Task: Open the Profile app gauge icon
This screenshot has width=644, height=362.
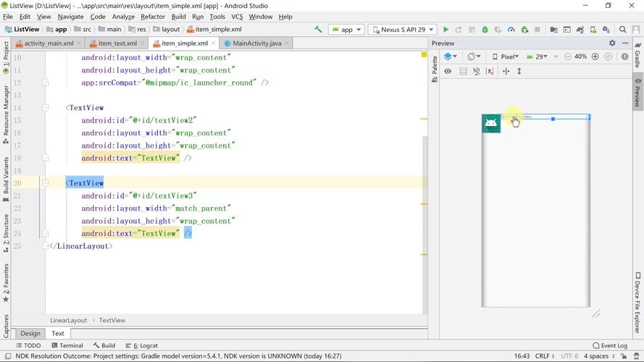Action: tap(511, 30)
